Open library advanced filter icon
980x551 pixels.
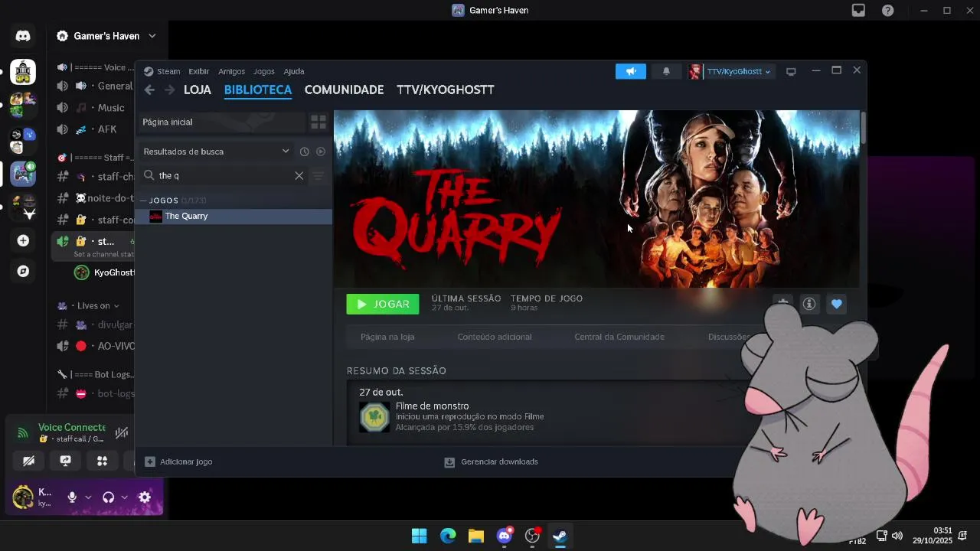click(318, 175)
